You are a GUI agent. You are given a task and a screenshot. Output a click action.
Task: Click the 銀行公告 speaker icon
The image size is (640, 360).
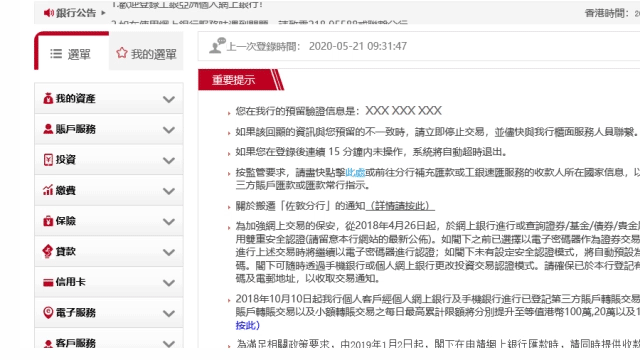[49, 13]
